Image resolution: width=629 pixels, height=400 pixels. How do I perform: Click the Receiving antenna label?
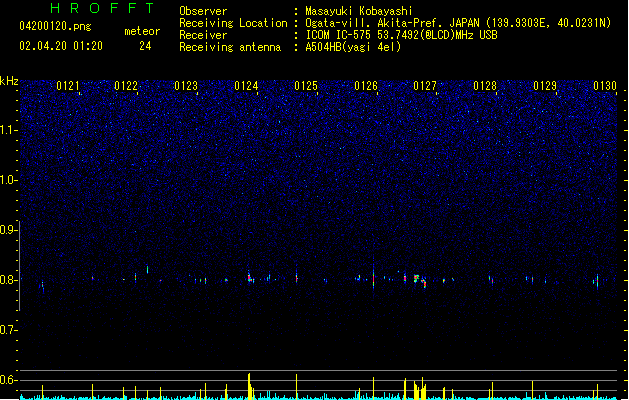(x=230, y=47)
